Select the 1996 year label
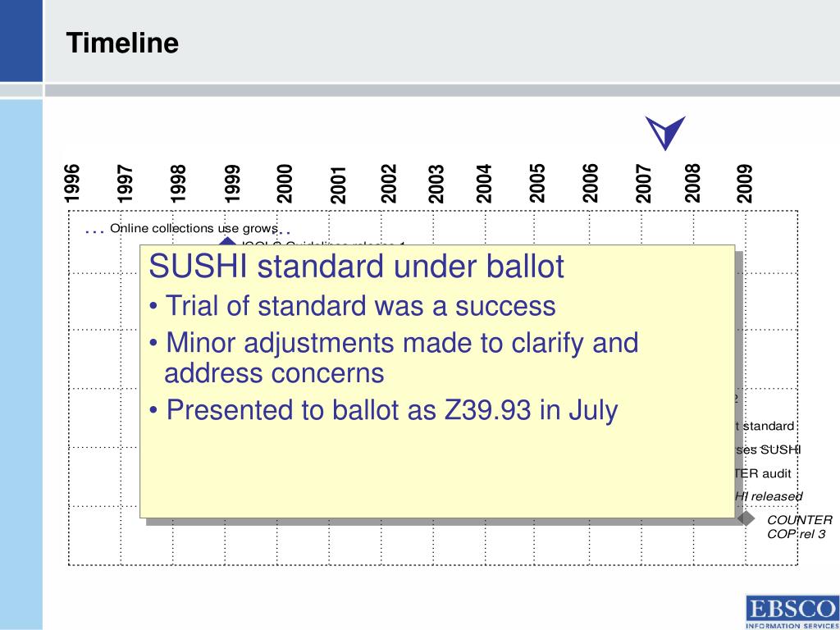The width and height of the screenshot is (840, 630). (x=72, y=183)
